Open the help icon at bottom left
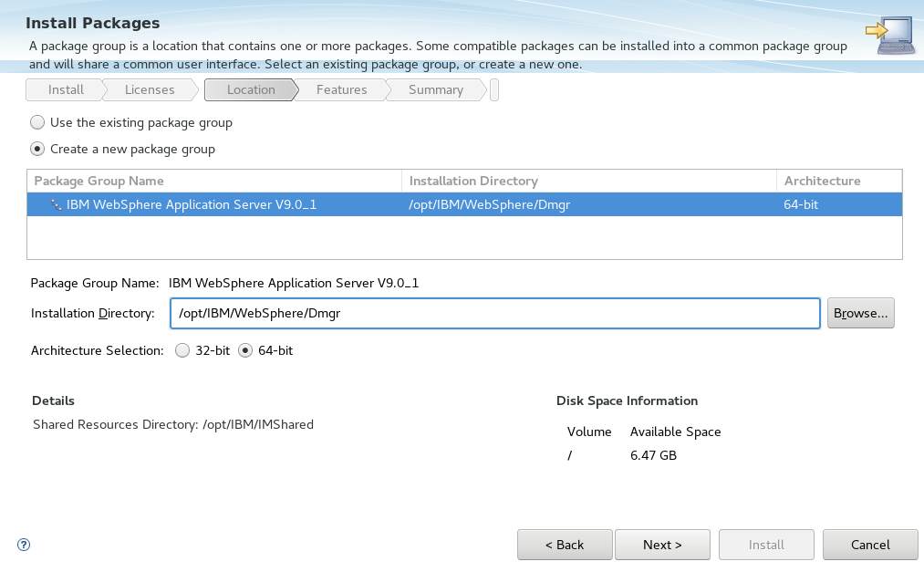 (x=24, y=545)
